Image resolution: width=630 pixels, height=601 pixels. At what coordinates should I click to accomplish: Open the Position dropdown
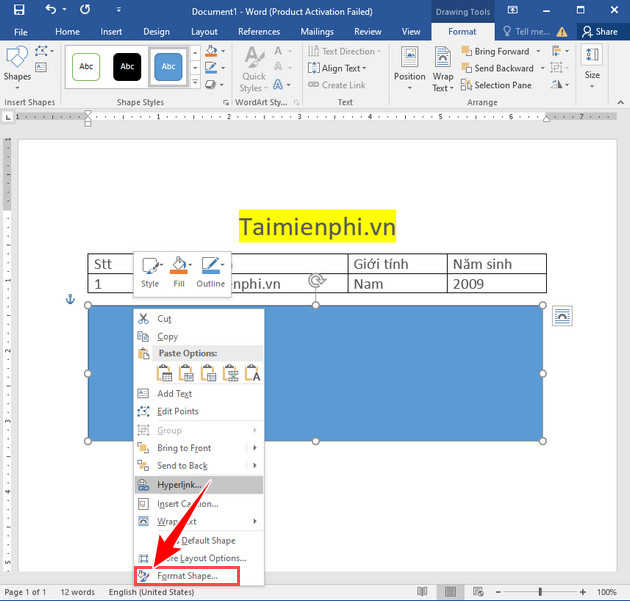click(x=409, y=69)
